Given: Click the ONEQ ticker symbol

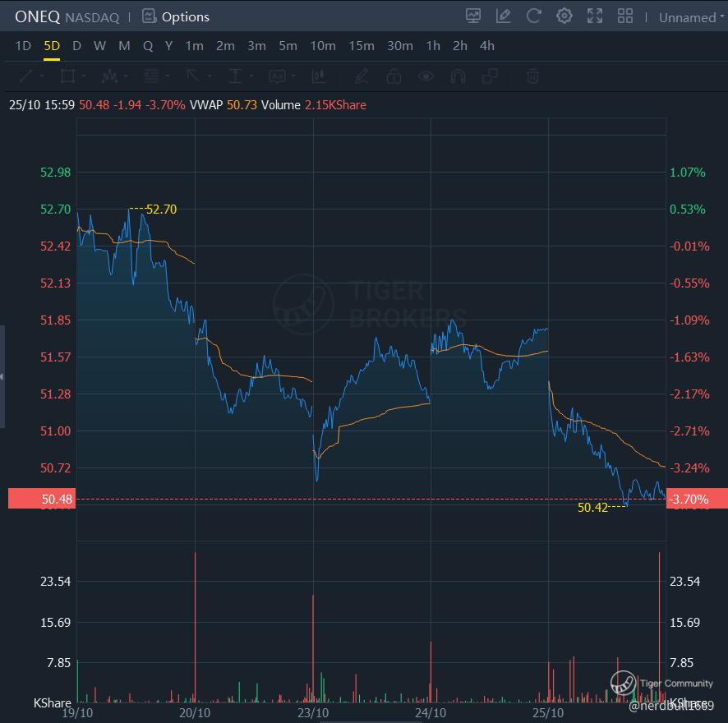Looking at the screenshot, I should pyautogui.click(x=37, y=16).
